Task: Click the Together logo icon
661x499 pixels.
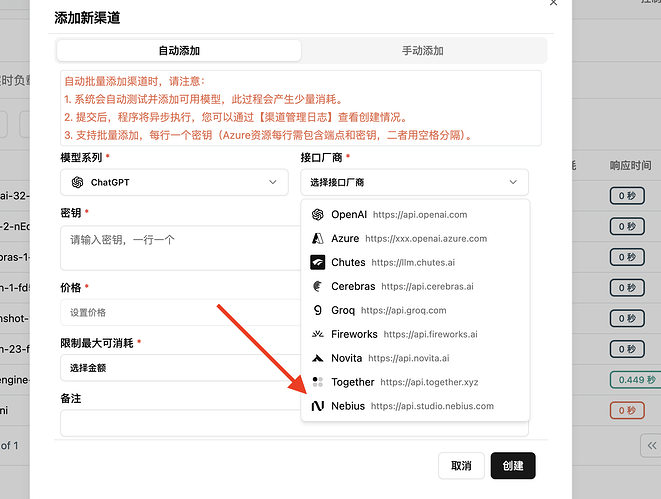Action: pos(317,382)
